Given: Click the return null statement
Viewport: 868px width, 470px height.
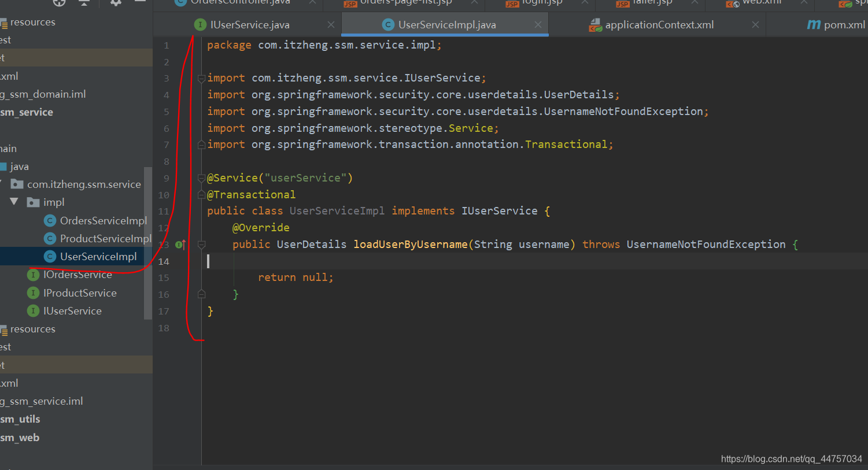Looking at the screenshot, I should tap(296, 277).
